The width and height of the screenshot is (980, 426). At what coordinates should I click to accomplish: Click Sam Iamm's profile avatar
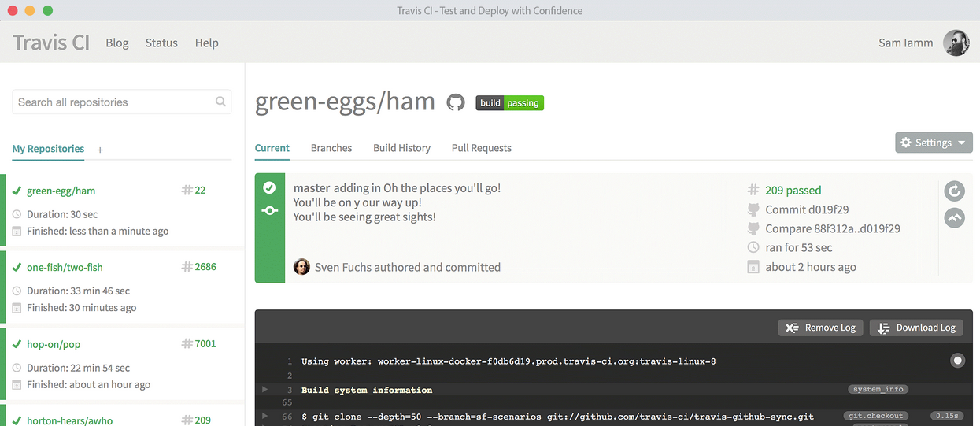point(956,43)
